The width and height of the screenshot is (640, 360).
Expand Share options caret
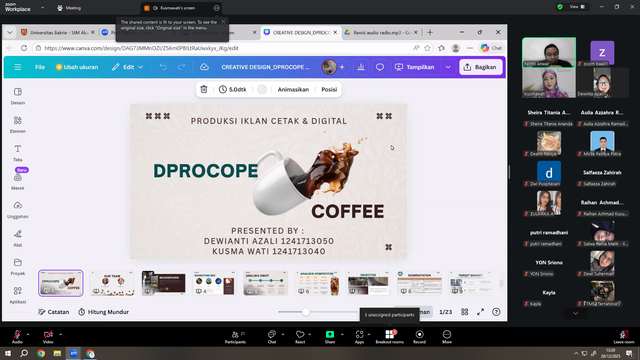342,334
